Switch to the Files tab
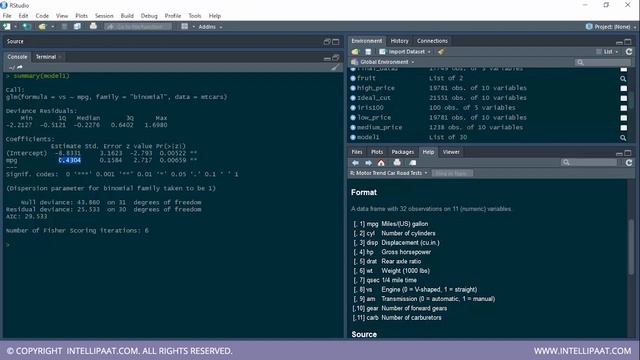 point(357,152)
